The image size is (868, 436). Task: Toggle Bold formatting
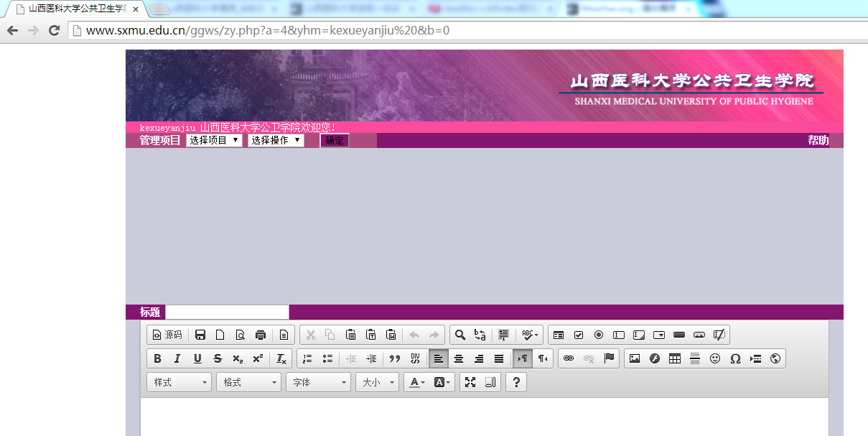click(x=157, y=358)
